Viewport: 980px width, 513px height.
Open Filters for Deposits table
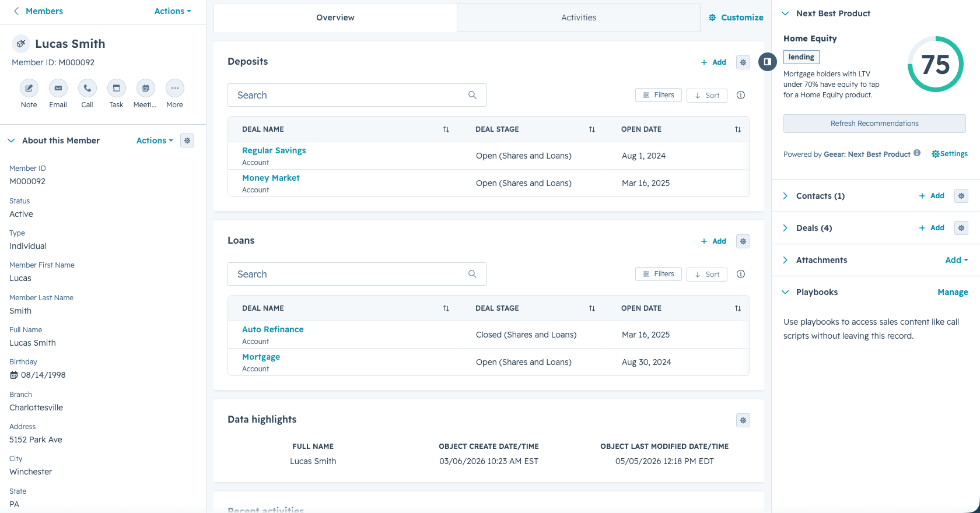(x=659, y=95)
